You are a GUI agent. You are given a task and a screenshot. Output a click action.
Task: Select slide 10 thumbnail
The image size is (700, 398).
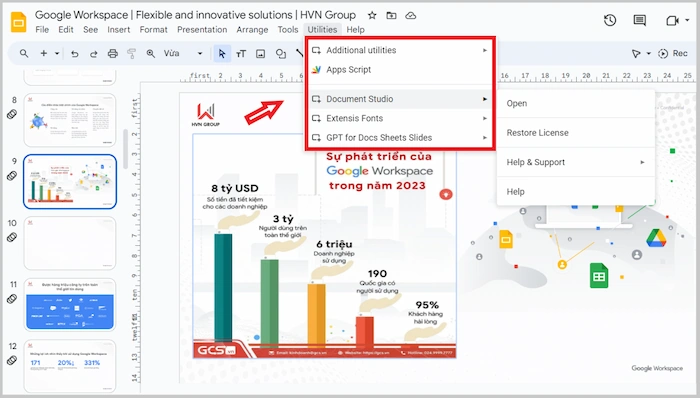click(x=70, y=243)
